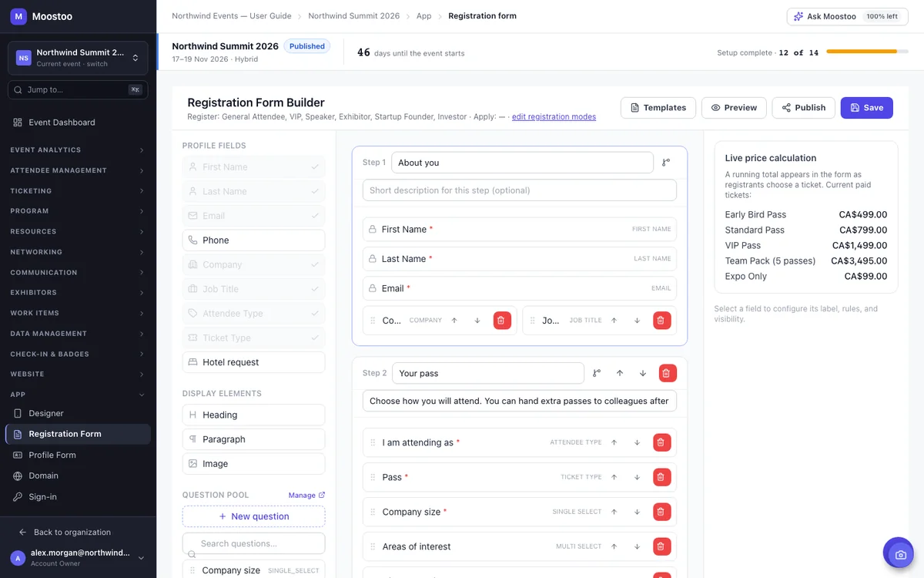Click Manage question pool link
This screenshot has height=578, width=924.
(306, 495)
